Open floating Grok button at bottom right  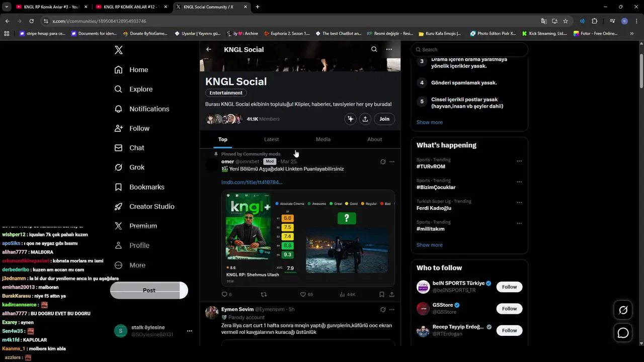point(623,310)
